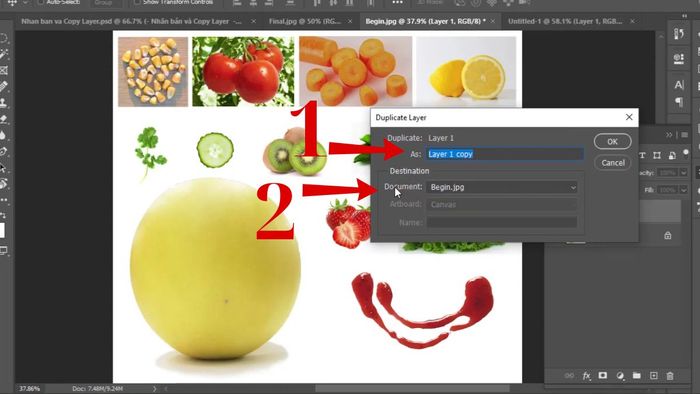Align horizontal centers in options bar

253,3
